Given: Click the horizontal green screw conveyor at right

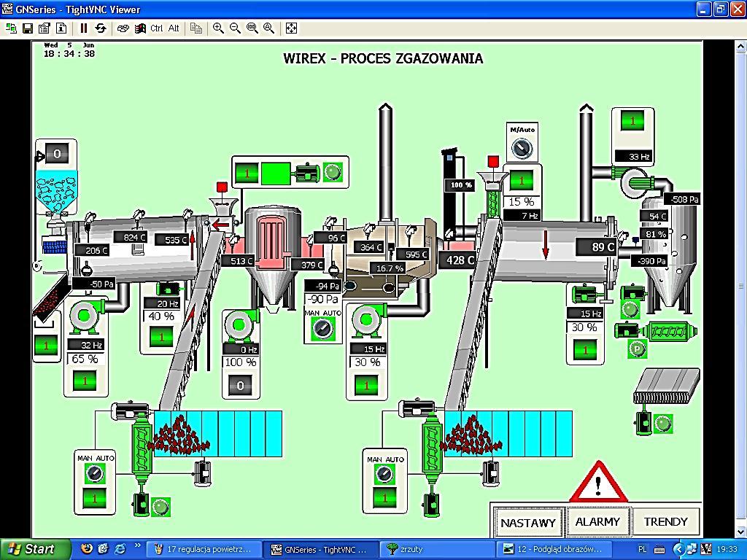Looking at the screenshot, I should (670, 332).
